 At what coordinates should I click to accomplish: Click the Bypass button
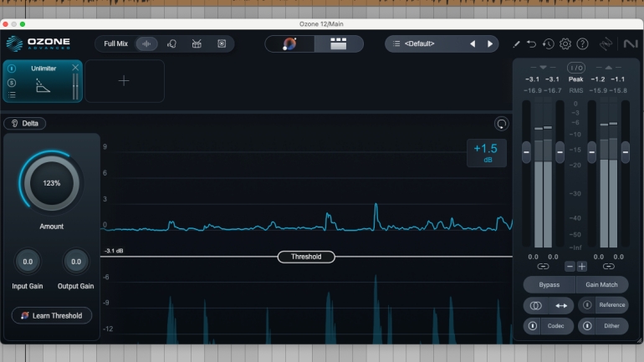pos(549,284)
